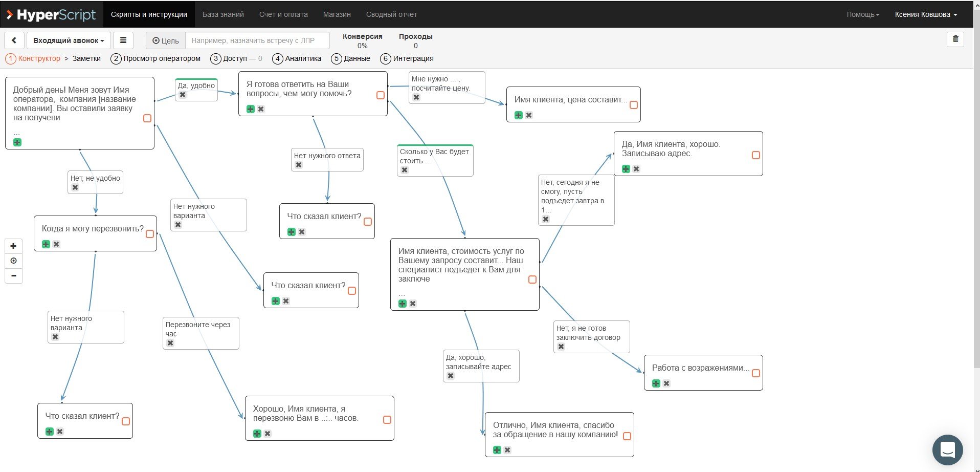The height and width of the screenshot is (472, 980).
Task: Click the "Заметки" link
Action: 86,58
